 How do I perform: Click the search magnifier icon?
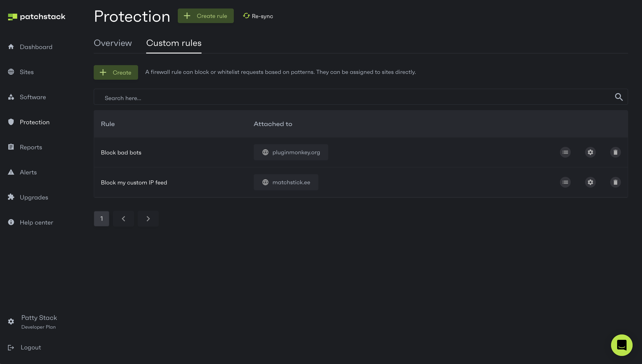click(x=619, y=97)
